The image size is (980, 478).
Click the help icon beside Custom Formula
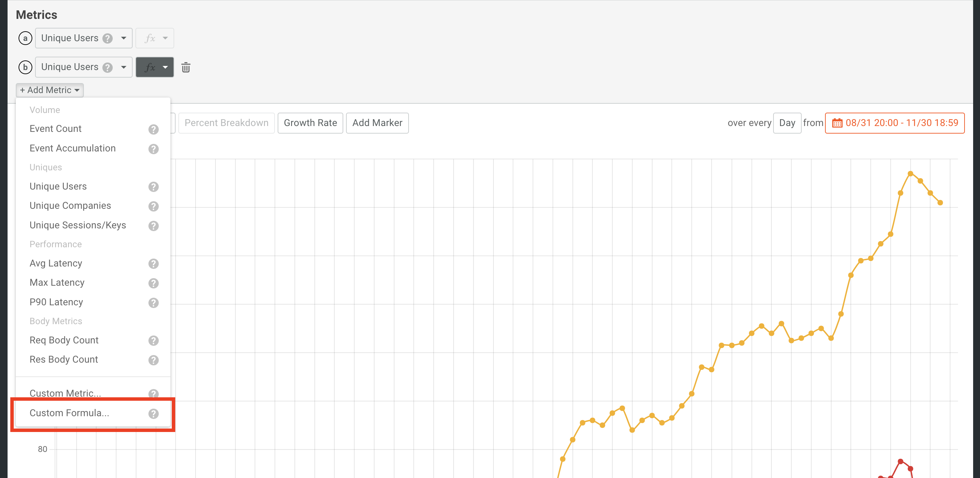[153, 413]
